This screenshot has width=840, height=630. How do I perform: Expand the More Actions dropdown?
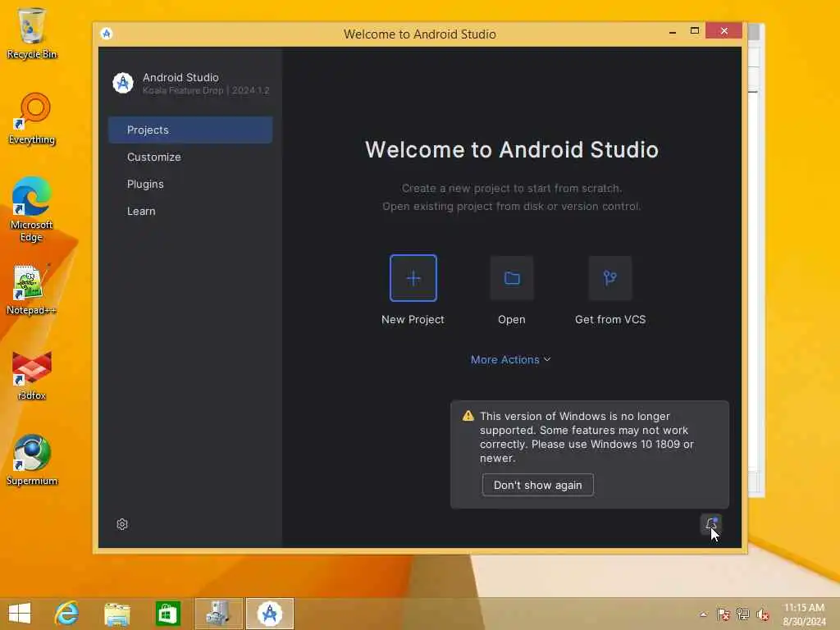(x=510, y=359)
